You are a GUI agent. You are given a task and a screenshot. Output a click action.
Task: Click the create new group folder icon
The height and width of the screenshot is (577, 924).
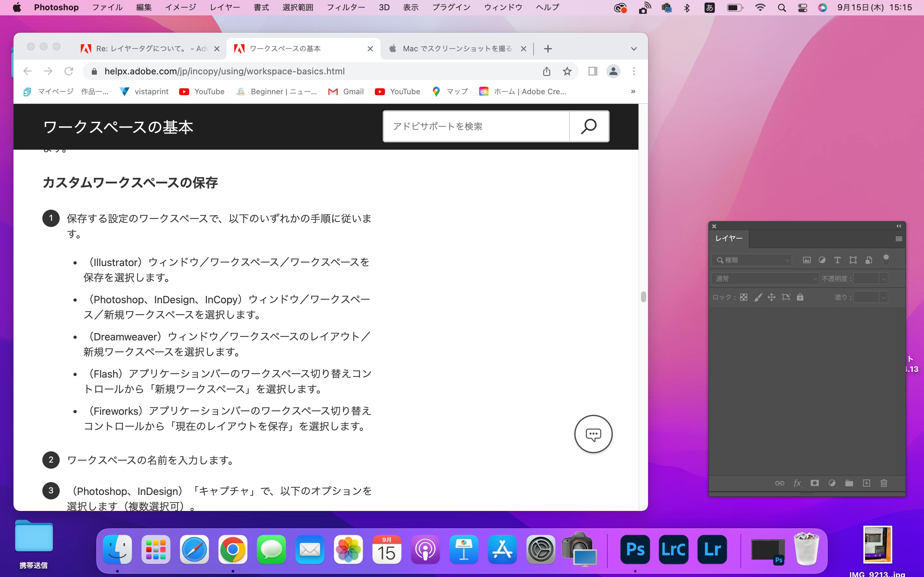849,483
